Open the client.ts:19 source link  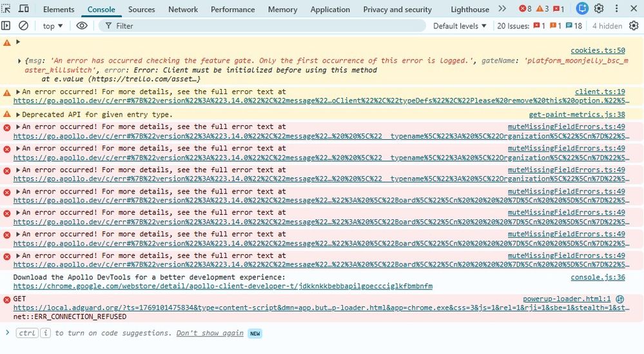click(x=600, y=92)
